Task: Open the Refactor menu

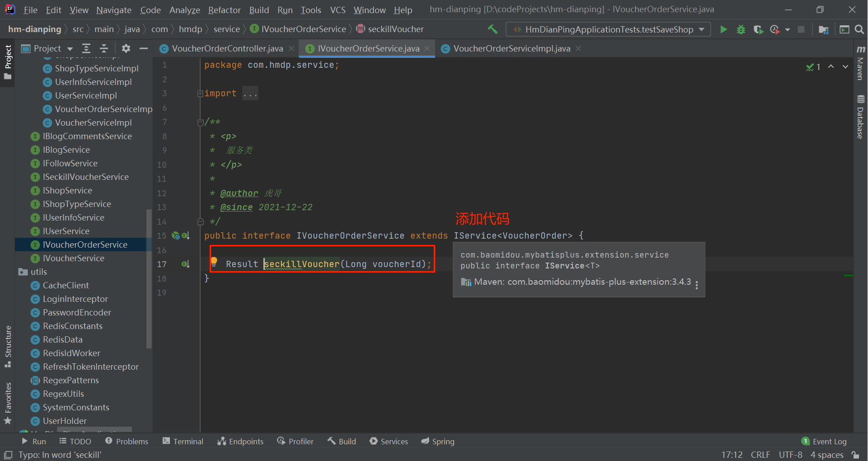Action: [224, 10]
